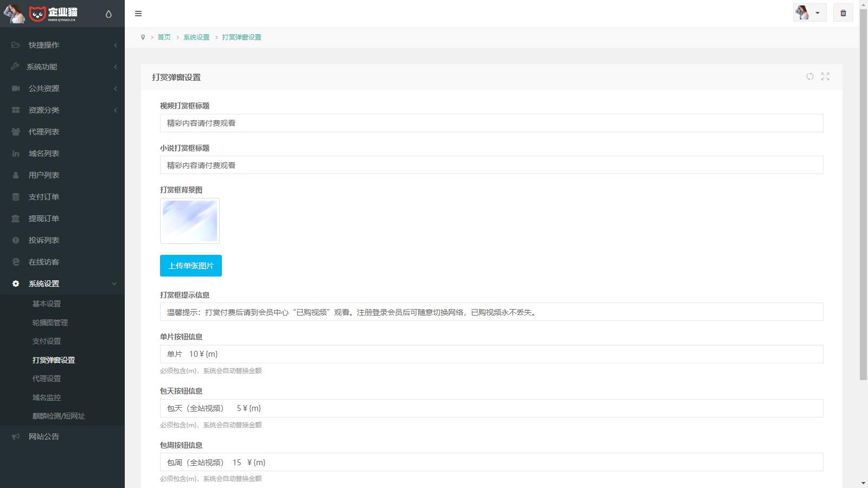Open the user avatar dropdown

pyautogui.click(x=809, y=13)
